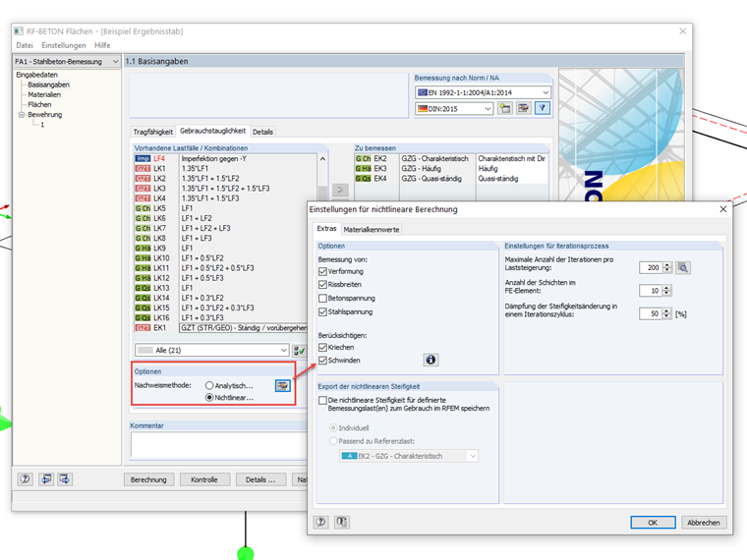Select the Gebrauchstauglichkeit tab
747x560 pixels.
coord(212,131)
